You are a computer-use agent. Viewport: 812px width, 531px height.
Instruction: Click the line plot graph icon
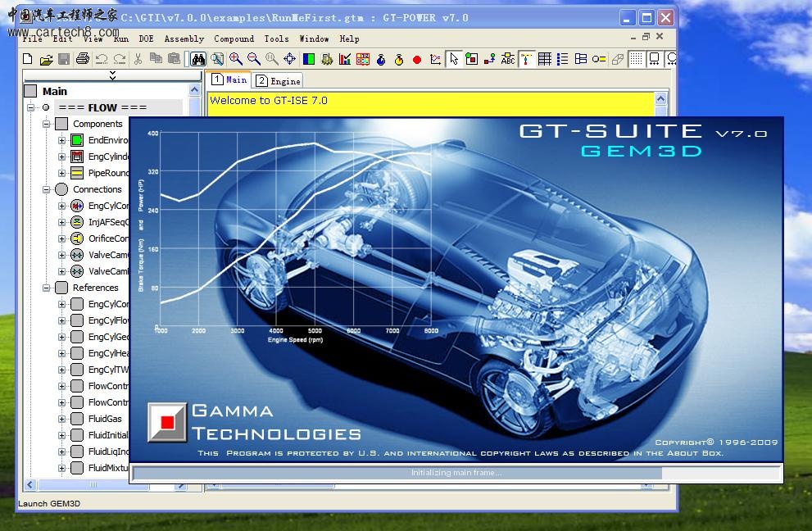pos(435,59)
